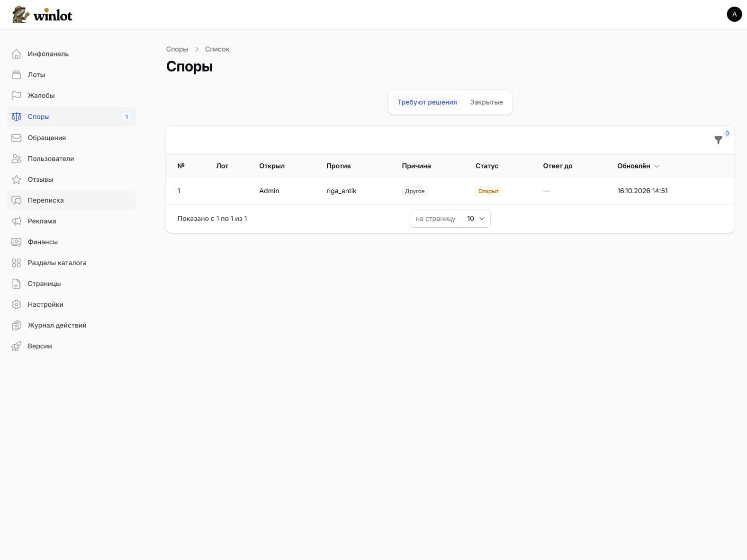Screen dimensions: 747x560
Task: Click the Список breadcrumb
Action: [x=217, y=49]
